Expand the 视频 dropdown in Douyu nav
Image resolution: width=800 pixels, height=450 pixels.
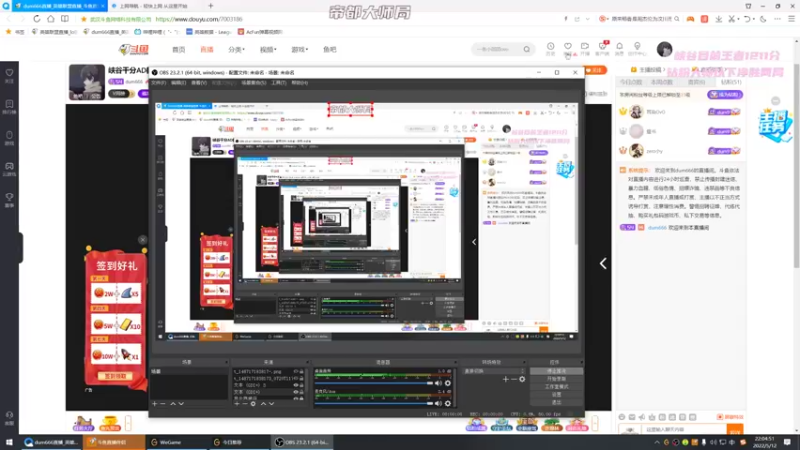pyautogui.click(x=268, y=49)
